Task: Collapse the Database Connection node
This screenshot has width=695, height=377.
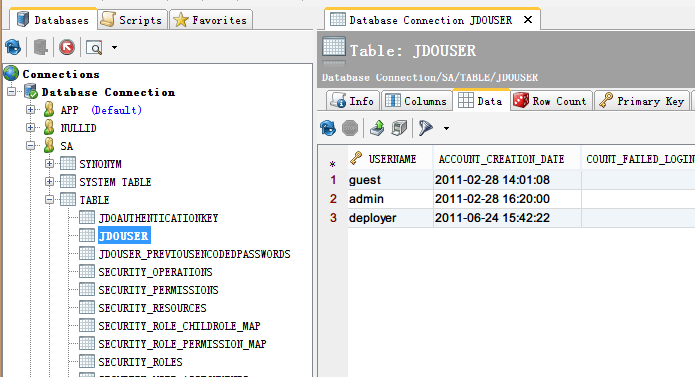Action: (x=12, y=92)
